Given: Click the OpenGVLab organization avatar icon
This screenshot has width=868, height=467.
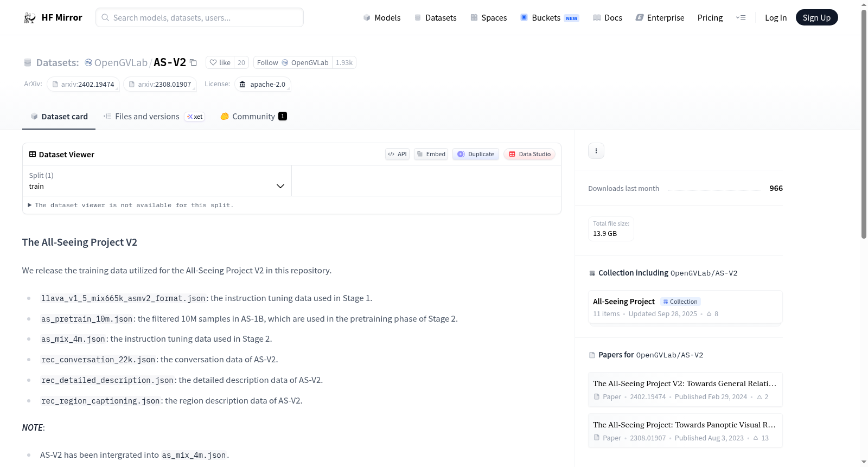Looking at the screenshot, I should pyautogui.click(x=88, y=63).
